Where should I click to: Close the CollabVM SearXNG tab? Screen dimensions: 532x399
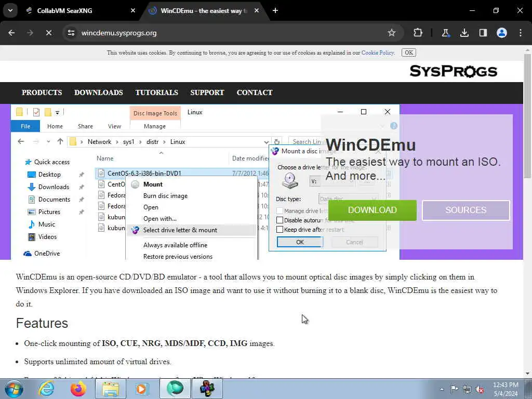pyautogui.click(x=132, y=10)
